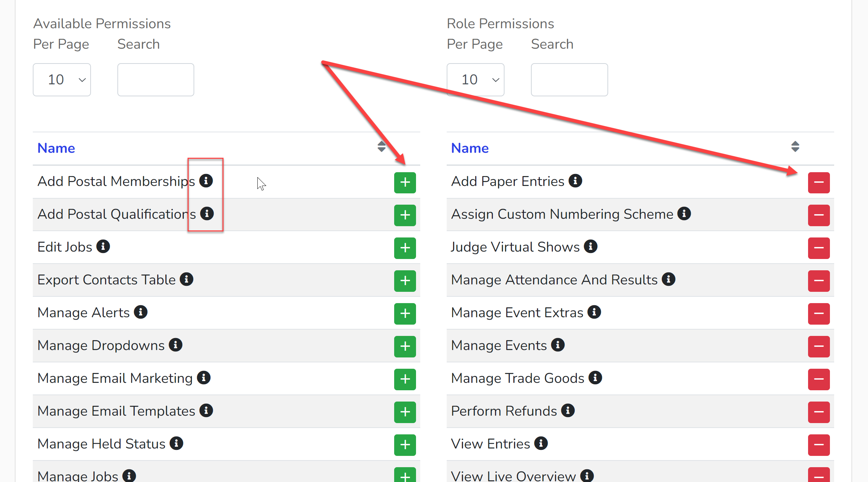
Task: Add the Manage Email Marketing permission
Action: (x=405, y=379)
